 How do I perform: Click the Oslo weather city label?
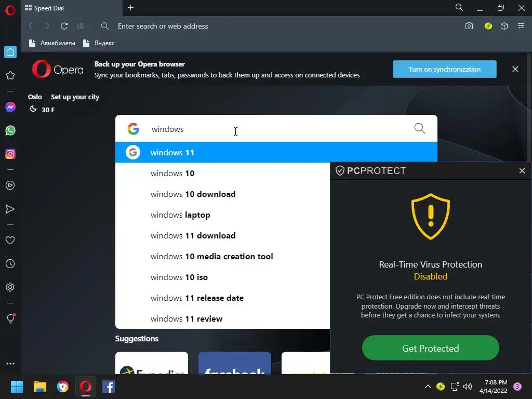35,97
